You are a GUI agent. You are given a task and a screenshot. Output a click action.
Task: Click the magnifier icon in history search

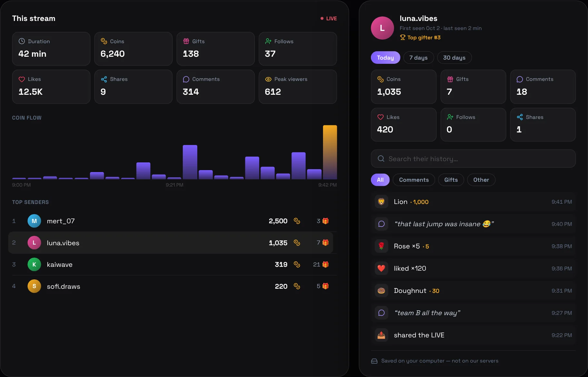[381, 159]
